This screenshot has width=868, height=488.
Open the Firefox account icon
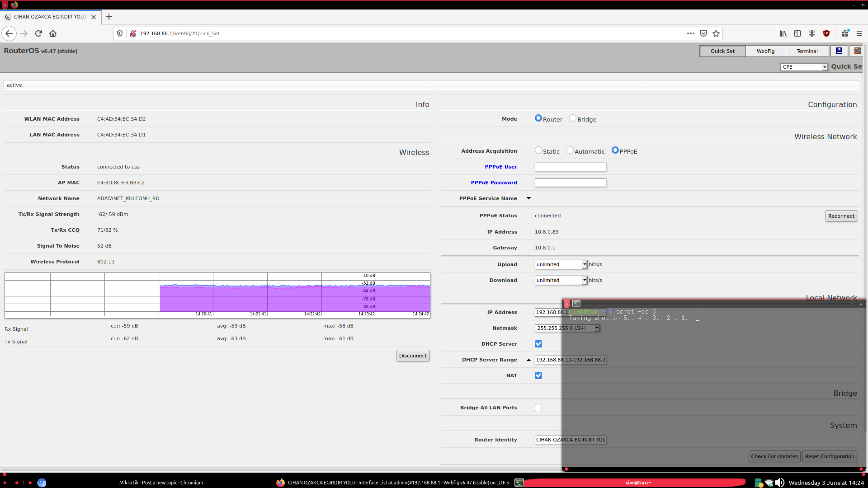click(x=812, y=33)
